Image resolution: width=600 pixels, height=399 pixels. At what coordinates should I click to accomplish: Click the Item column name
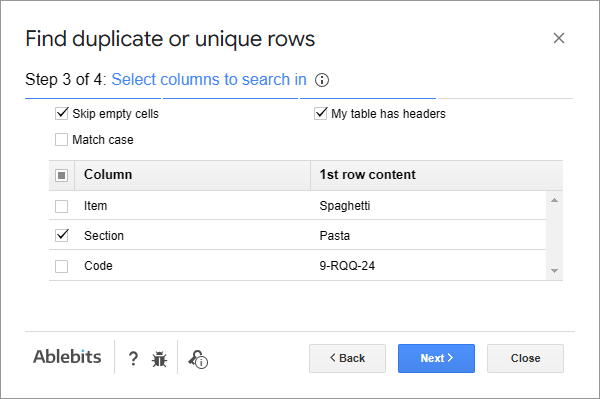pyautogui.click(x=96, y=206)
